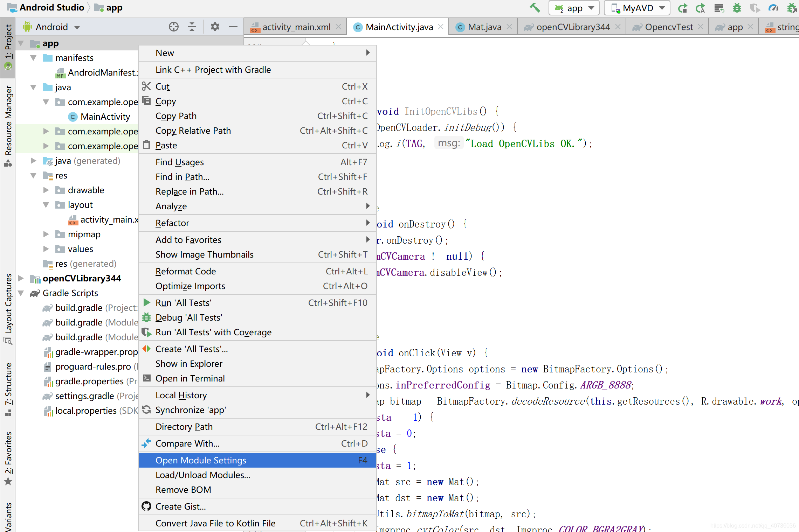Choose Paste from the context menu

[x=257, y=145]
